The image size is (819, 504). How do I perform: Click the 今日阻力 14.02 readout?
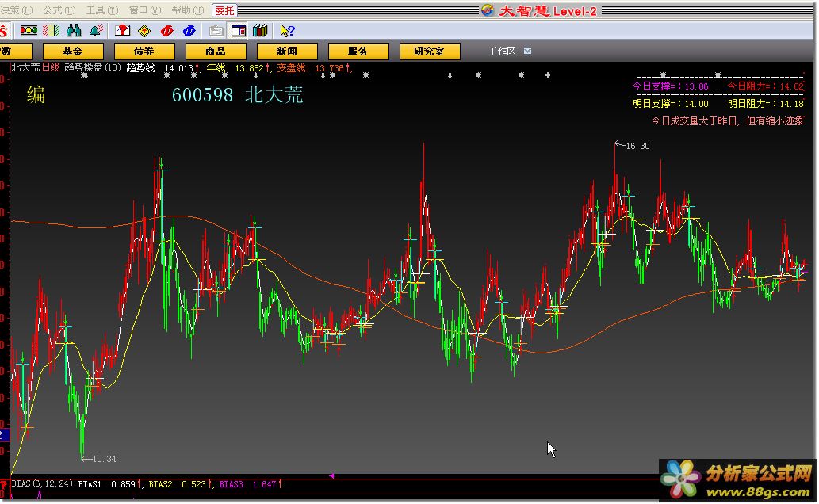(x=766, y=86)
